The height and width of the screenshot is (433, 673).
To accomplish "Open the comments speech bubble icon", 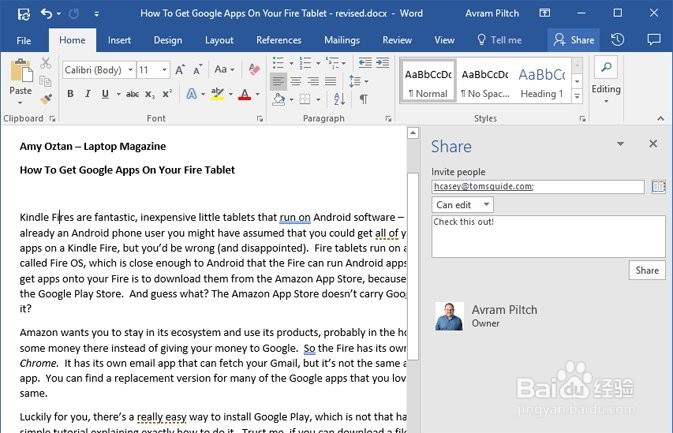I will tap(653, 40).
